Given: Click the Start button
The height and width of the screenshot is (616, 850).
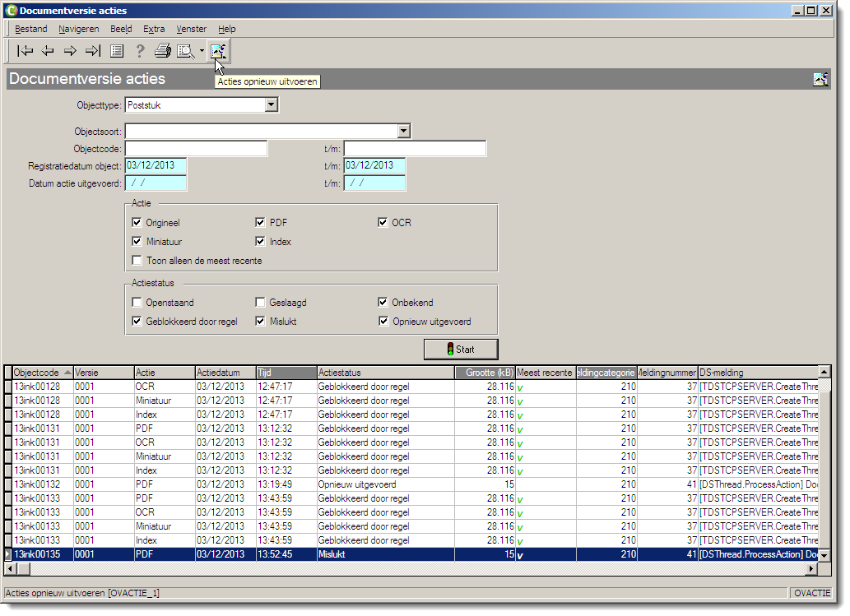Looking at the screenshot, I should click(461, 350).
